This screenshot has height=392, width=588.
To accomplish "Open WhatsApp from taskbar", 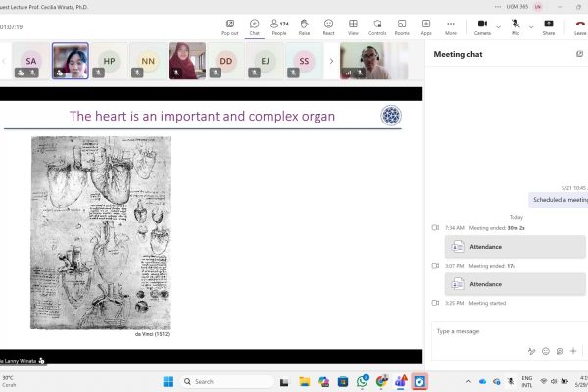I will pos(363,381).
